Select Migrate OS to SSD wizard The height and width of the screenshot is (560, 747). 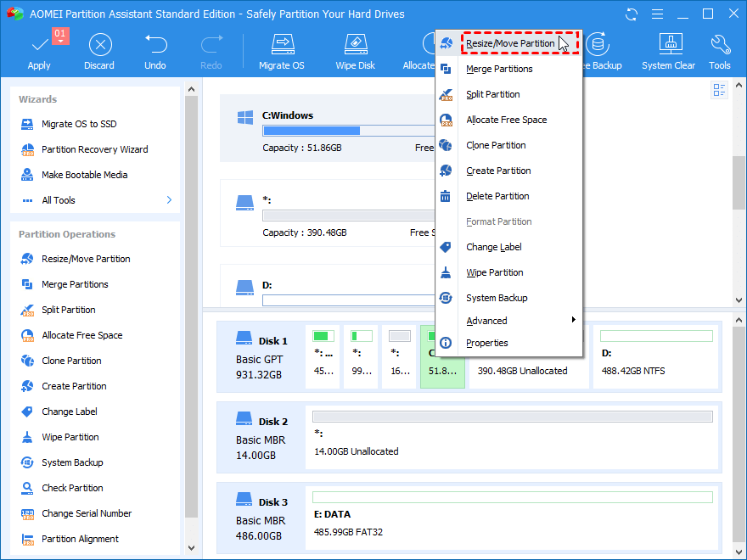(79, 124)
